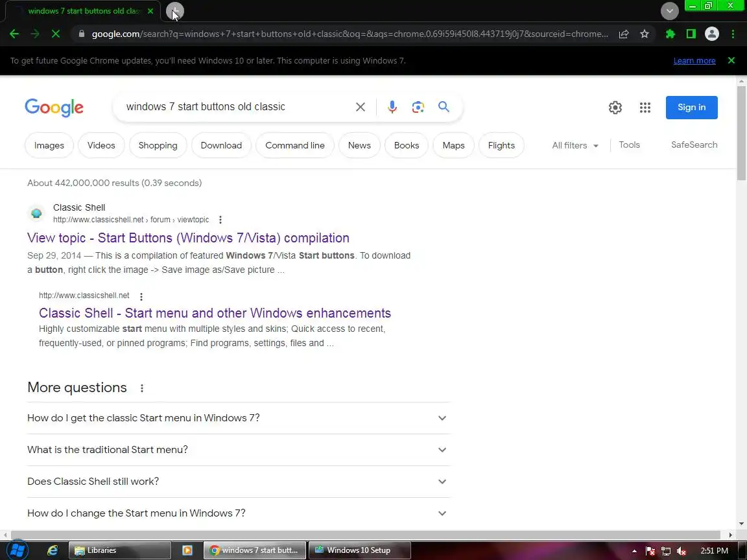
Task: Switch to Shopping results
Action: pyautogui.click(x=158, y=145)
